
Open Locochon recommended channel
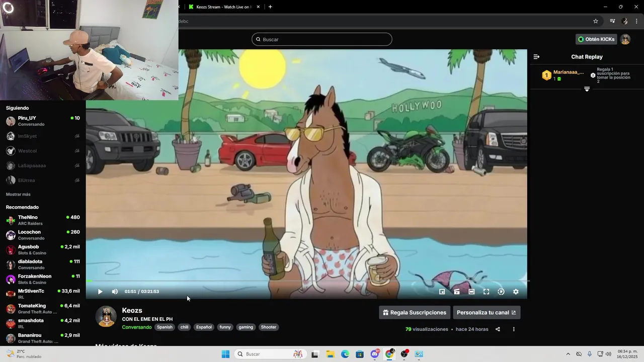(43, 235)
